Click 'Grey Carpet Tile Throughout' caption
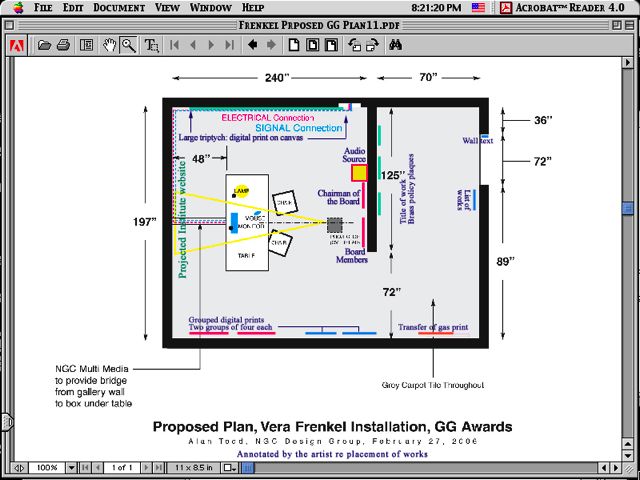The width and height of the screenshot is (640, 480). pos(433,385)
